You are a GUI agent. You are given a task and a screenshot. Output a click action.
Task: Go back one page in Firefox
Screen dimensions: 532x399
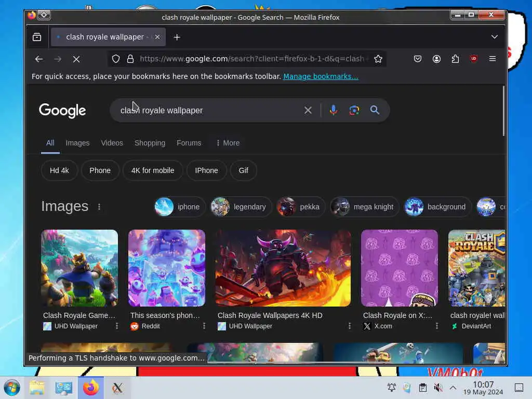pos(39,59)
